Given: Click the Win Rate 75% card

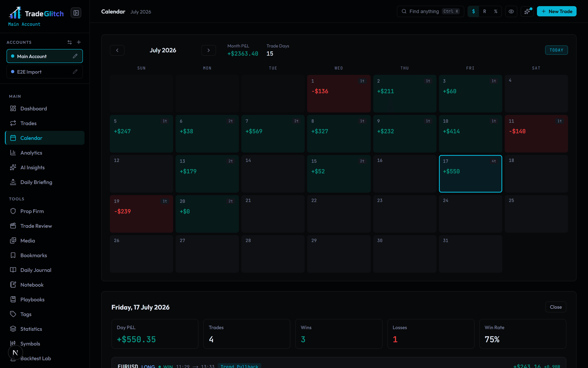Looking at the screenshot, I should coord(523,334).
